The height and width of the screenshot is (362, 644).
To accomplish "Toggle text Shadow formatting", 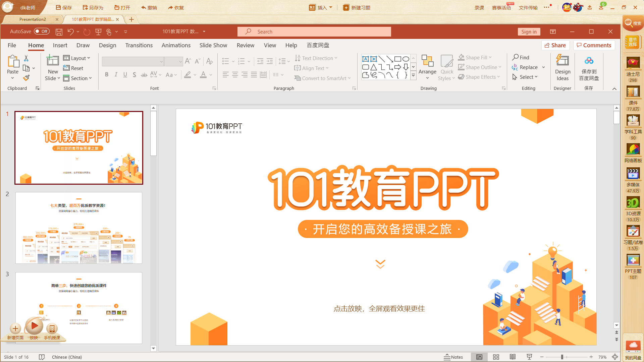I will click(135, 75).
